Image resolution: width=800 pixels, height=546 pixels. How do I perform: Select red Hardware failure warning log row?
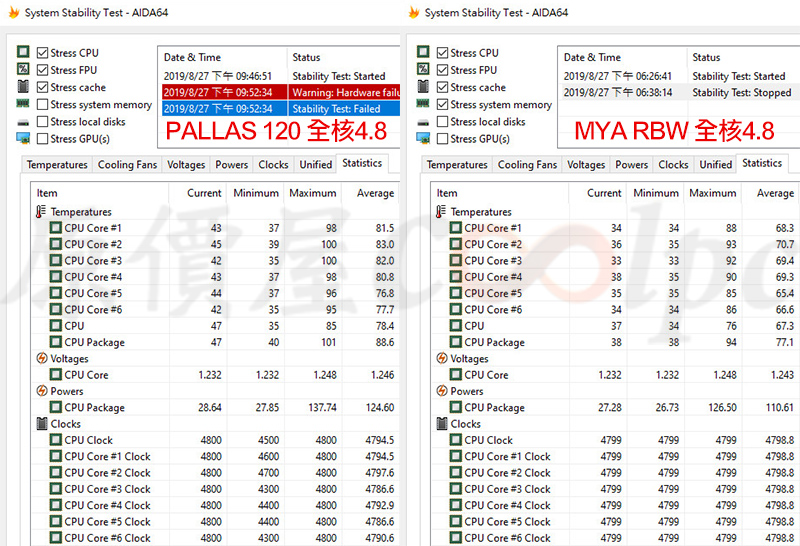(x=281, y=92)
